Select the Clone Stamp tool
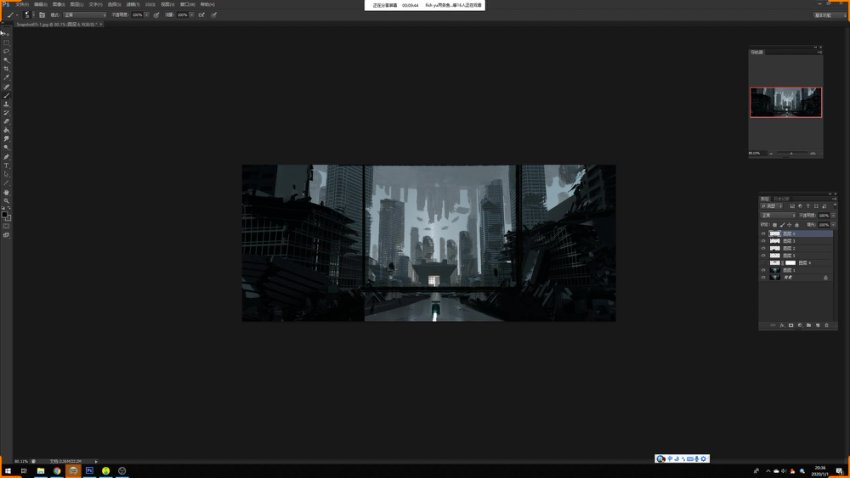This screenshot has height=478, width=850. 7,104
